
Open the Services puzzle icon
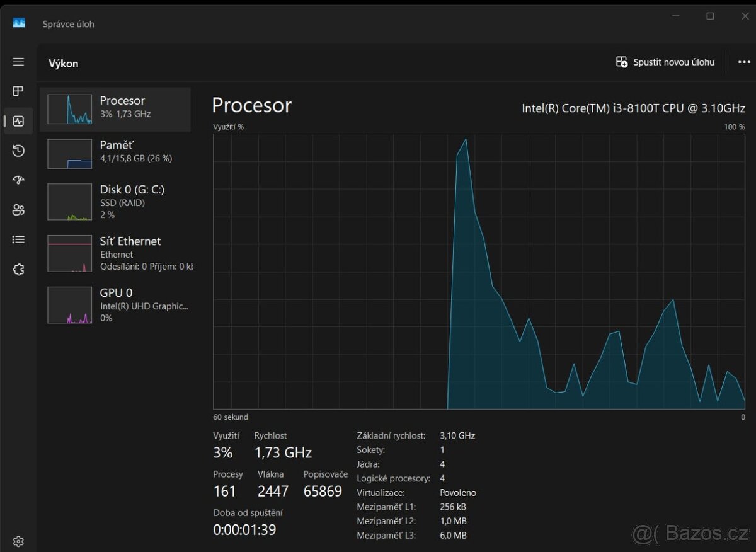tap(18, 270)
